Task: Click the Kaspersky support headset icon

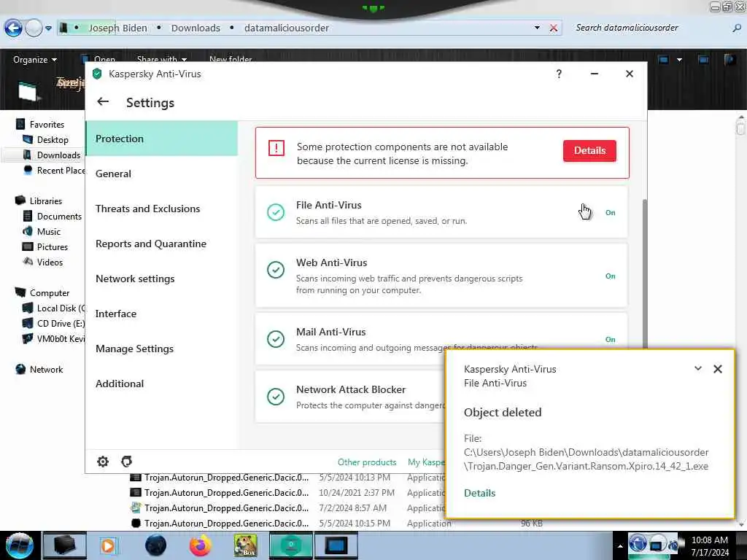Action: (x=126, y=462)
